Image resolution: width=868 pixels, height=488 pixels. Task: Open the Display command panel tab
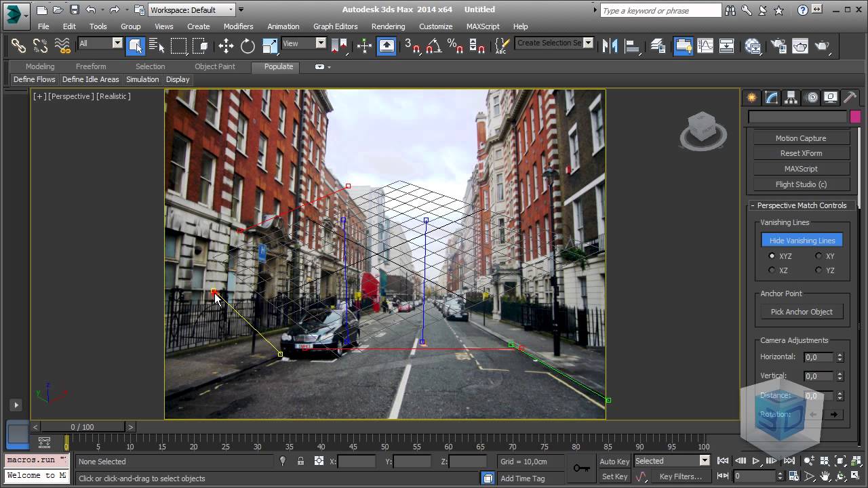[x=831, y=98]
